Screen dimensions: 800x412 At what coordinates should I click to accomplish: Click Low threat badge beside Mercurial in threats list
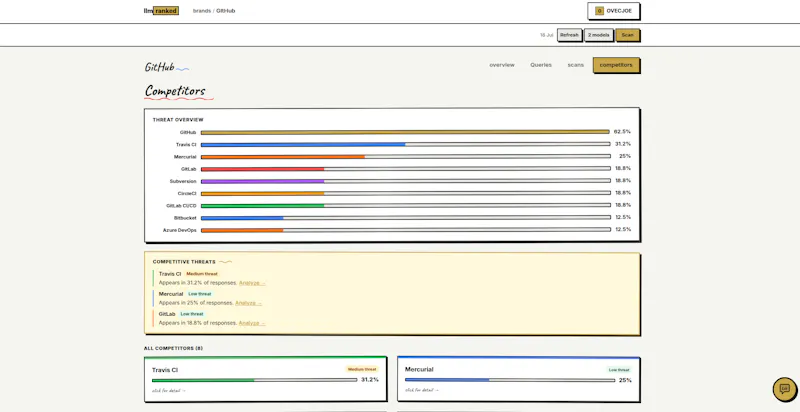pyautogui.click(x=199, y=294)
